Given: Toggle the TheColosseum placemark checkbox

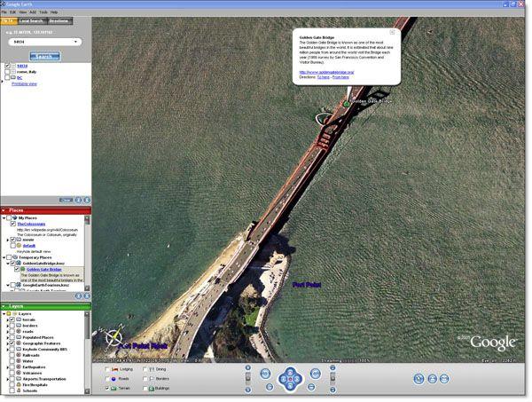Looking at the screenshot, I should [13, 225].
